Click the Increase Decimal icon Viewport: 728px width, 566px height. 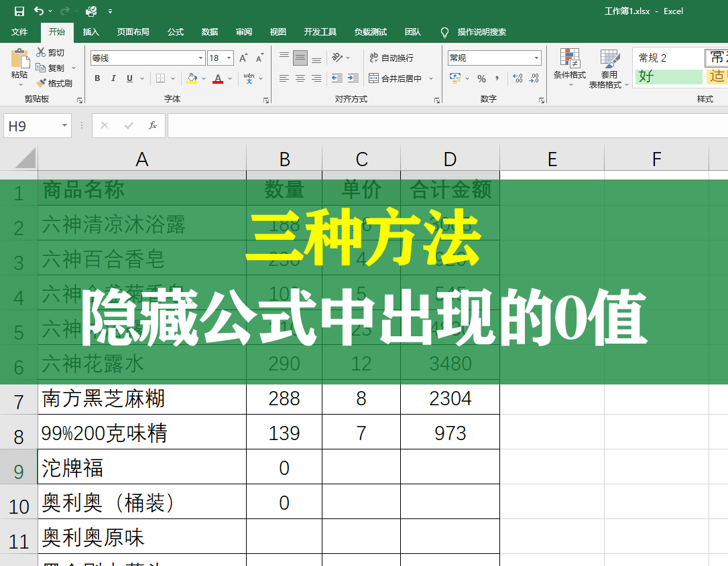[x=518, y=78]
